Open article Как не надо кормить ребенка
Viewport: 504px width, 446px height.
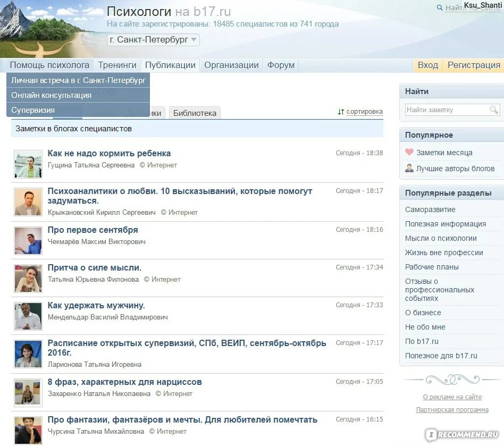(x=109, y=154)
